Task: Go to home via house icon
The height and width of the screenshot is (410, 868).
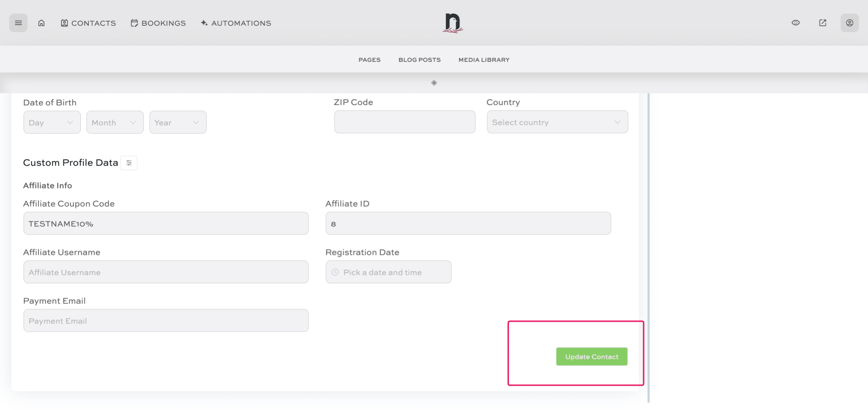Action: (41, 23)
